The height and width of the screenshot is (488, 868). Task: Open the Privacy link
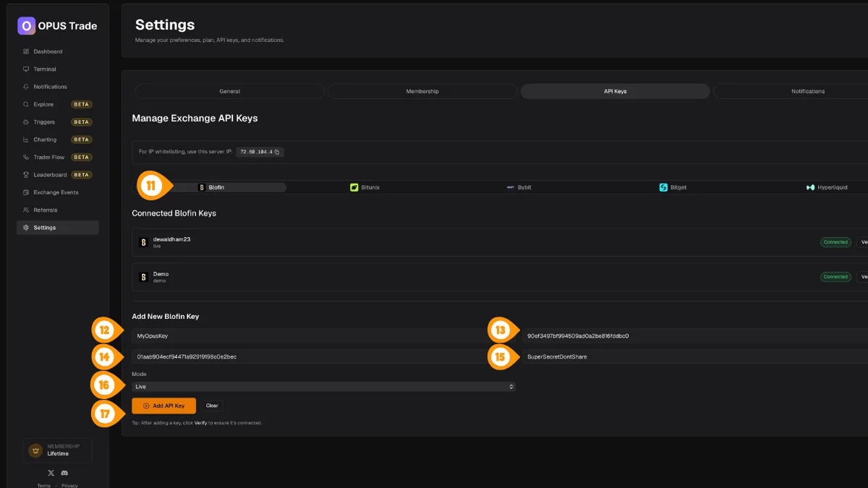coord(69,485)
